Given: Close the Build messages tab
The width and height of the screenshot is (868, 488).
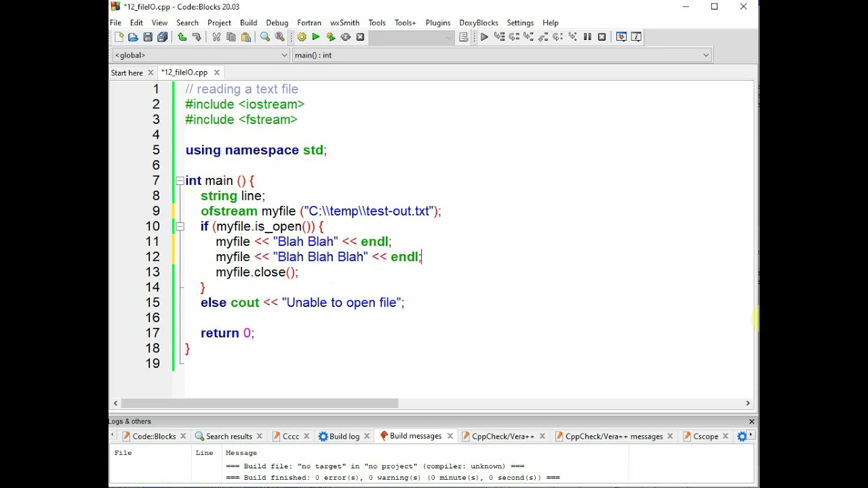Looking at the screenshot, I should [x=450, y=436].
